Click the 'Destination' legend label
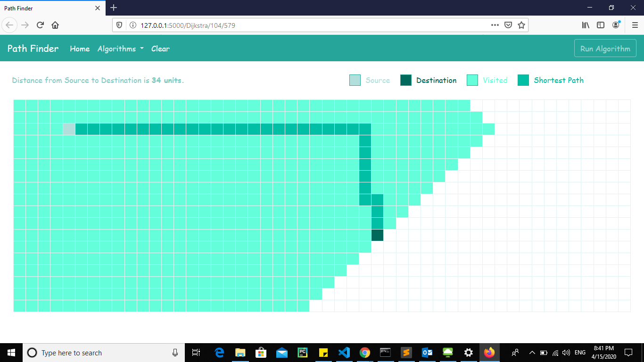Screen dimensions: 644x362 click(x=437, y=80)
